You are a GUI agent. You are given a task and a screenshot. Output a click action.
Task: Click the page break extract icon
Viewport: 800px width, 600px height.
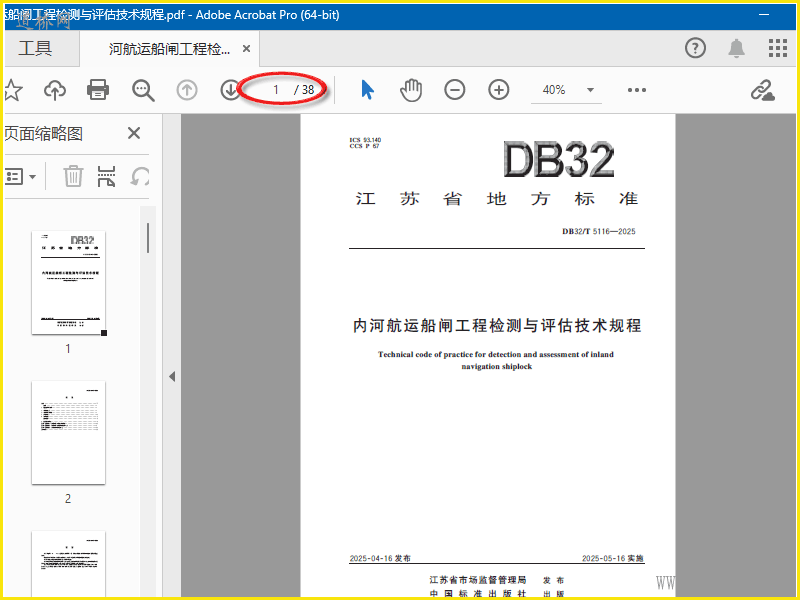pyautogui.click(x=106, y=177)
